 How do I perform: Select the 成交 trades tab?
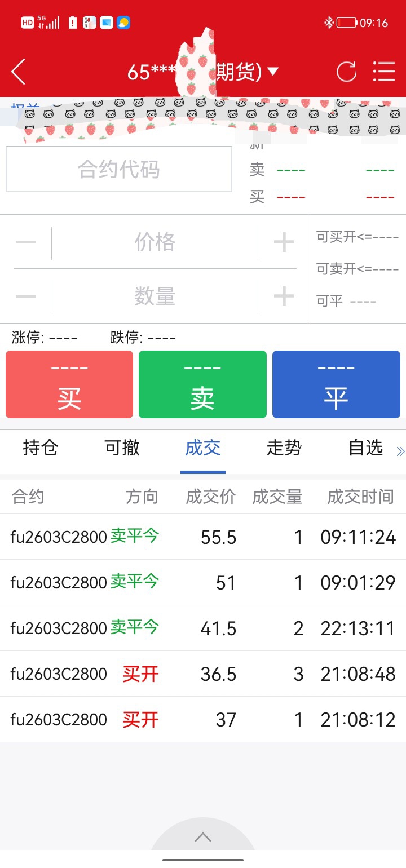[203, 448]
